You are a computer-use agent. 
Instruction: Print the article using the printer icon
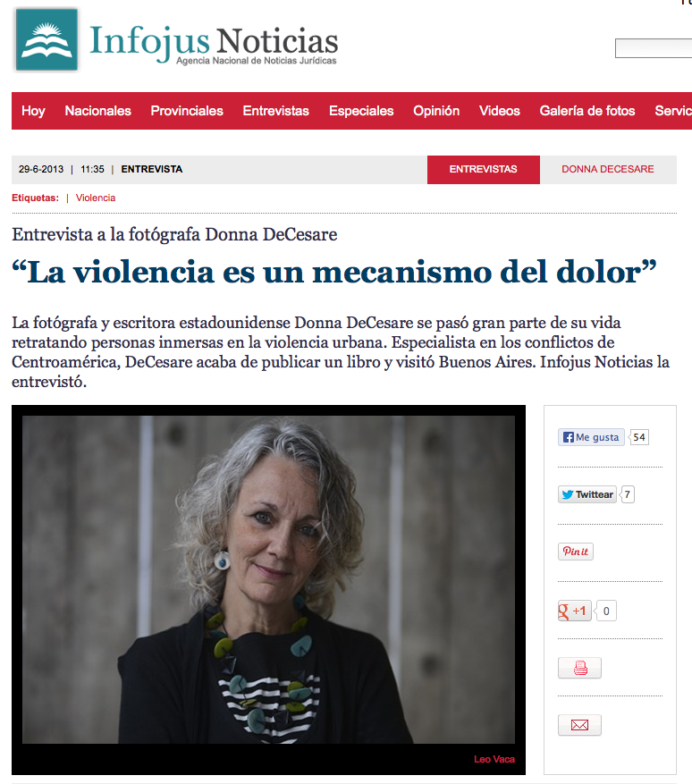tap(579, 668)
